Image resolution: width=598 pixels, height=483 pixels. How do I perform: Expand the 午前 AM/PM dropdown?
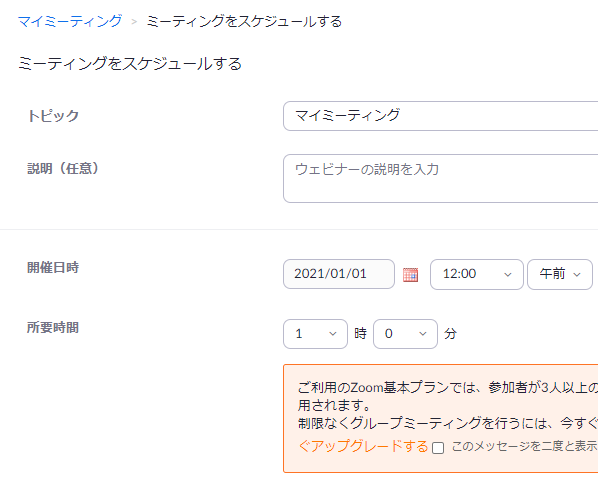point(559,274)
